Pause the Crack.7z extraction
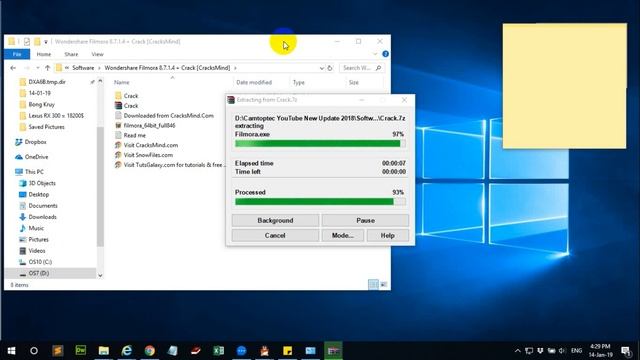The image size is (640, 360). 365,220
